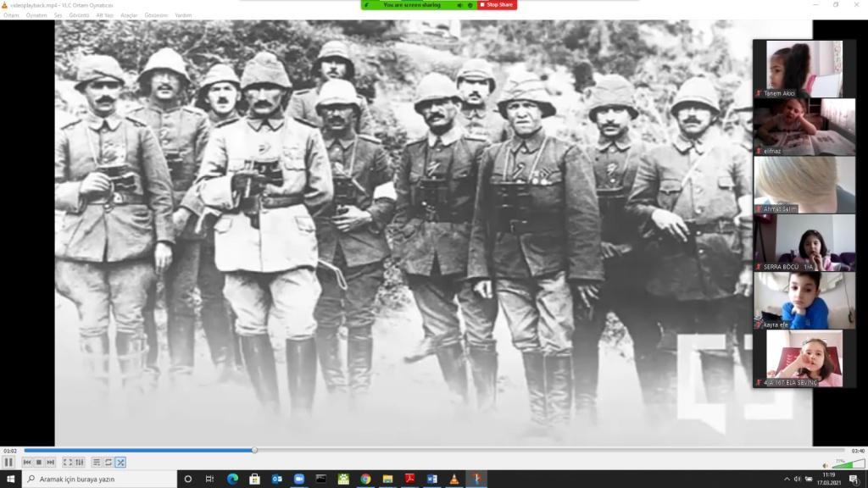Screen dimensions: 868x488
Task: Click total duration 03:40 label
Action: click(x=858, y=451)
